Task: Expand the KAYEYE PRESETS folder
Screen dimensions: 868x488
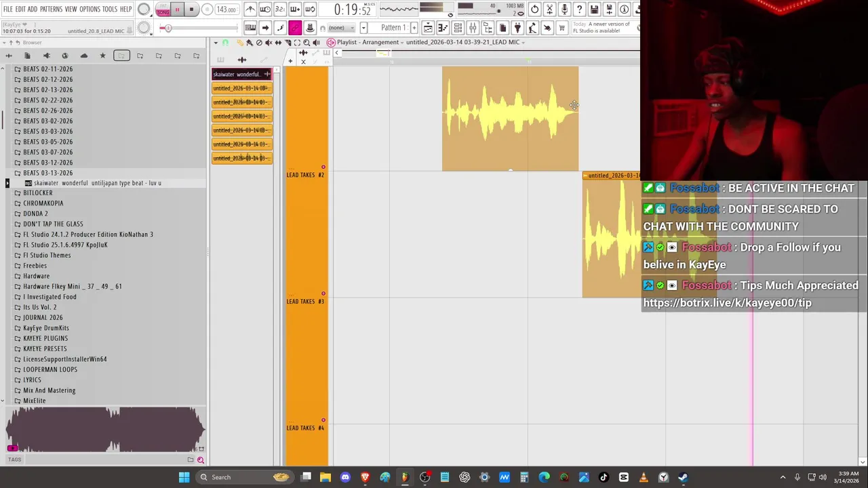Action: 45,348
